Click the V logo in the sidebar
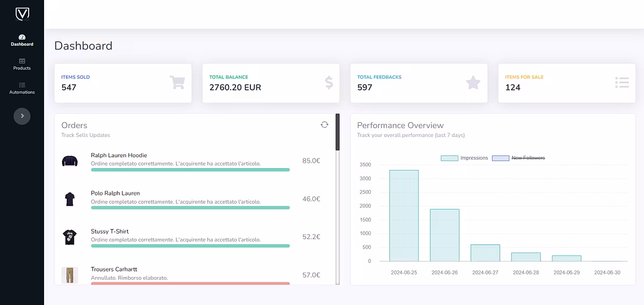This screenshot has height=305, width=644. coord(22,14)
